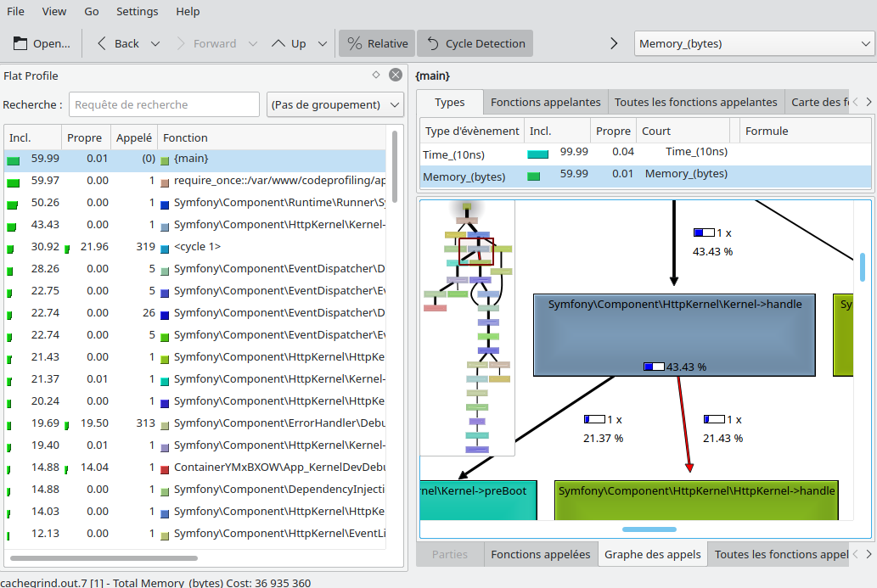Click the Formule column header
The width and height of the screenshot is (877, 588).
[805, 131]
